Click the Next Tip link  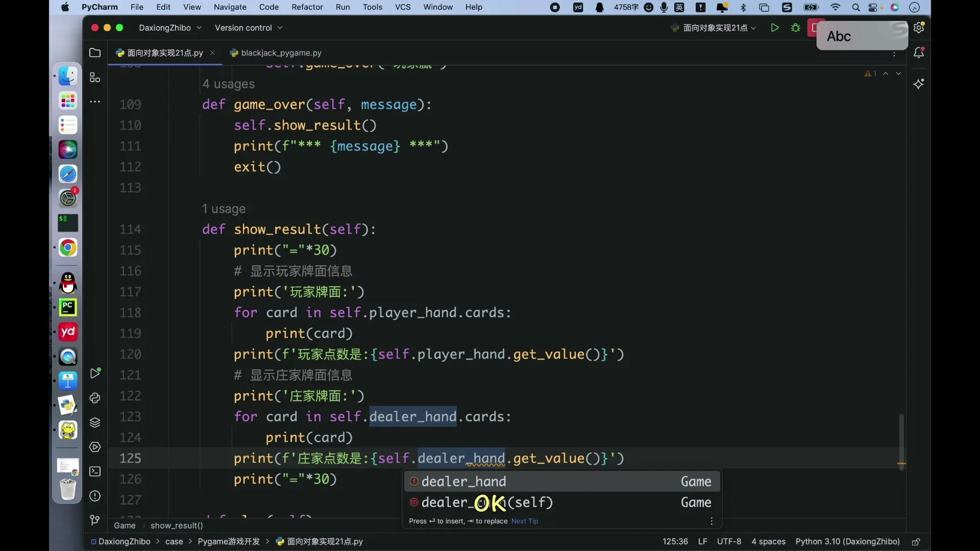coord(525,521)
